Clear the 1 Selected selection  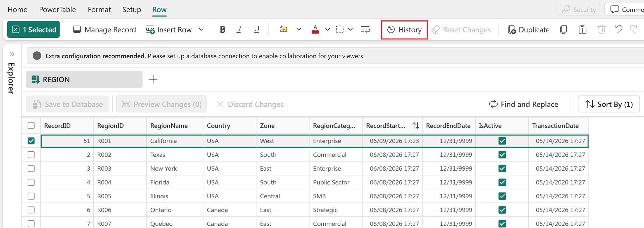34,29
